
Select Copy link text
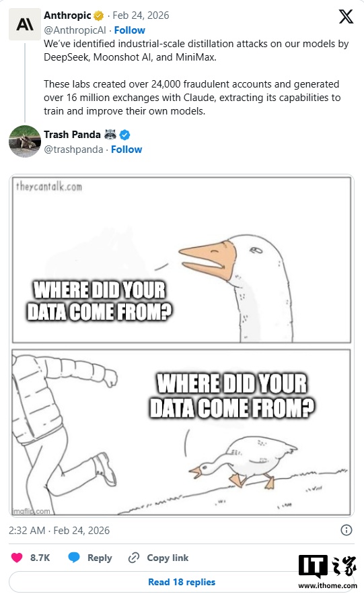click(168, 558)
